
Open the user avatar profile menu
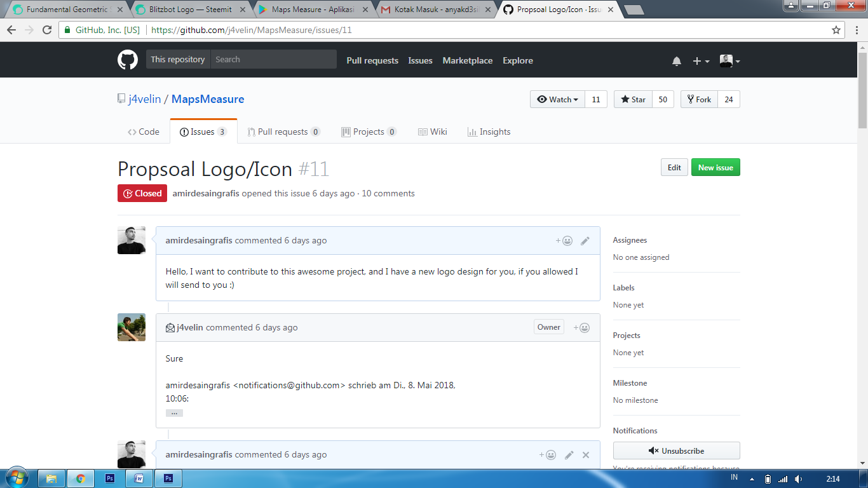coord(729,61)
